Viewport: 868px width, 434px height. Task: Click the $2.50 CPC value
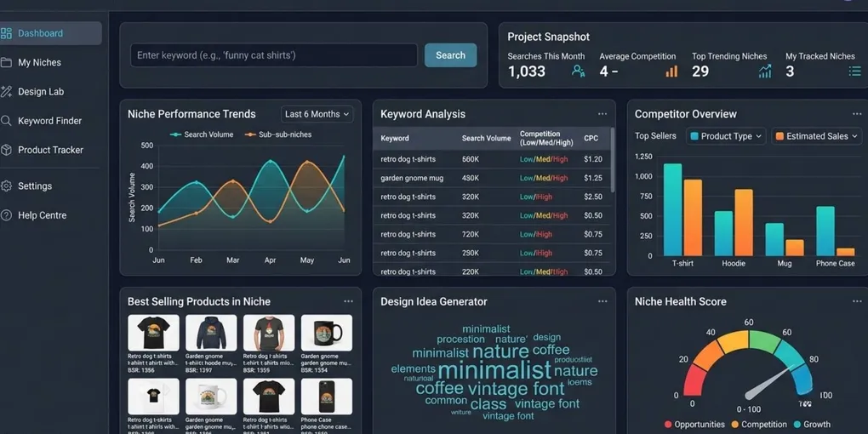tap(593, 197)
